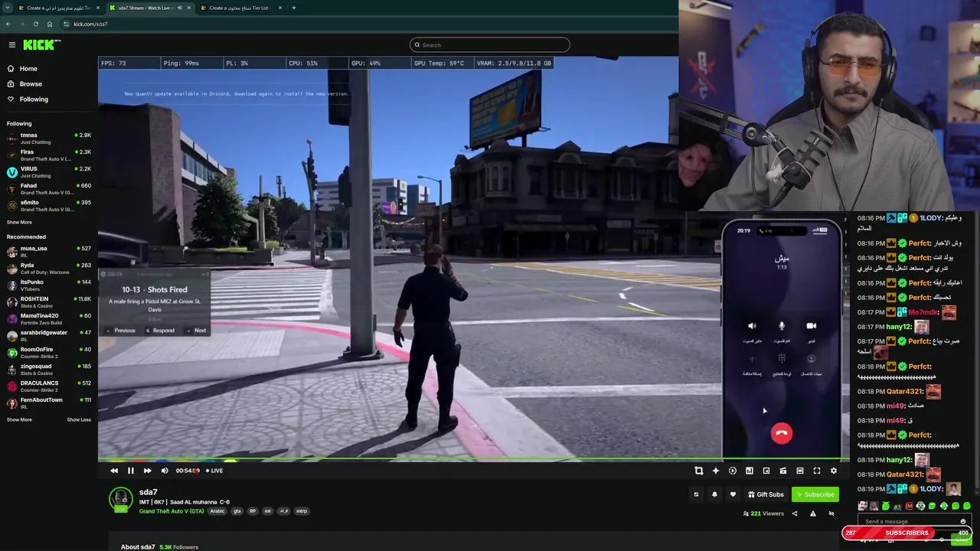End the phone call with red button
The image size is (980, 551).
pyautogui.click(x=782, y=433)
